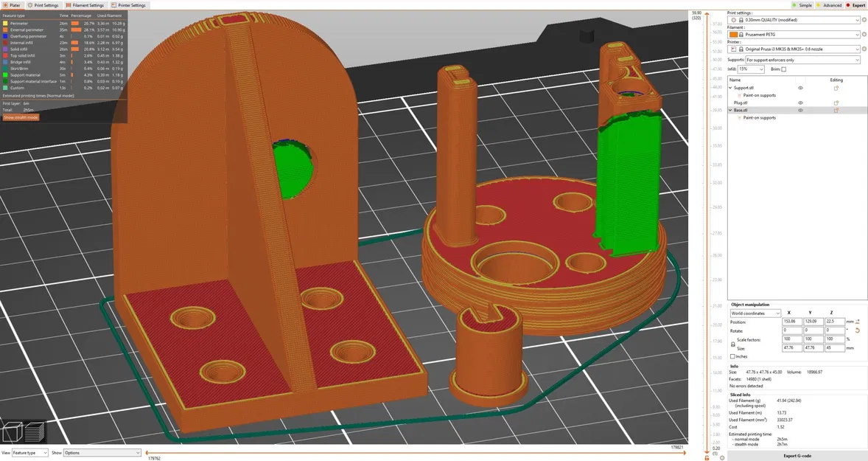Toggle the scale factors lock icon
This screenshot has width=868, height=461.
pos(732,344)
